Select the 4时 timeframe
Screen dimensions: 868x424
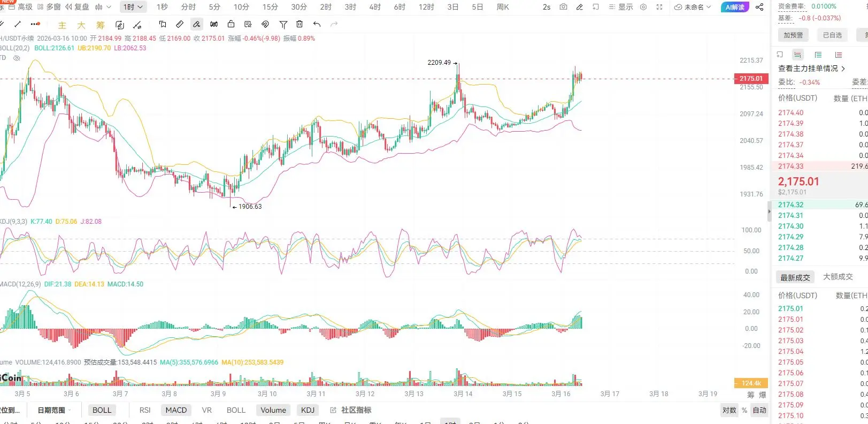coord(375,7)
